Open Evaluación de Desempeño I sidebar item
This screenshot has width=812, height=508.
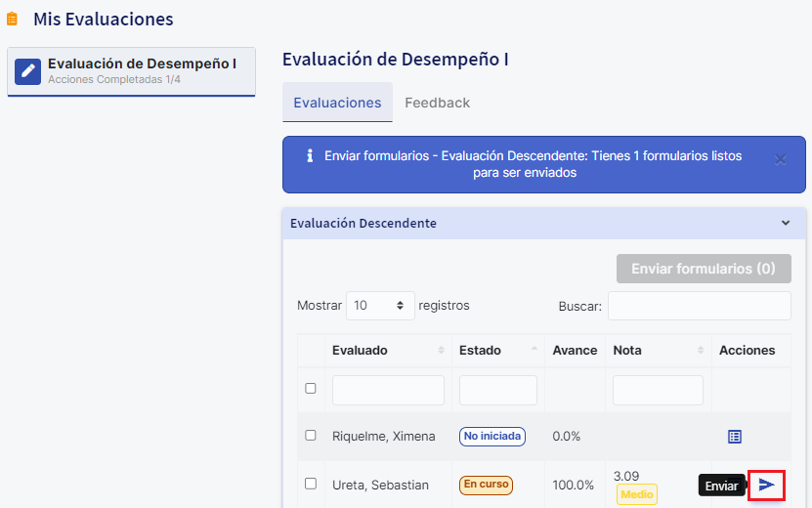point(132,71)
